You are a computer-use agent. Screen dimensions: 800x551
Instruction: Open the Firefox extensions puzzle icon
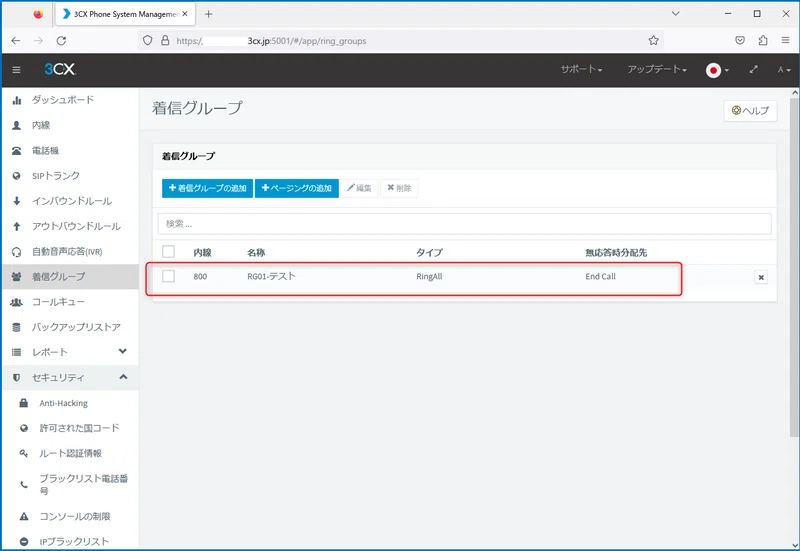point(763,41)
